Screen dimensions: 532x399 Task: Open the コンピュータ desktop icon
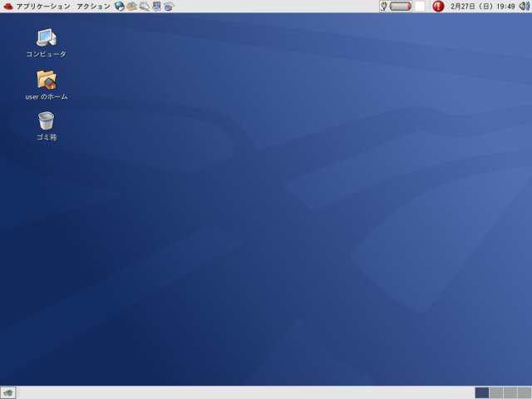coord(47,42)
